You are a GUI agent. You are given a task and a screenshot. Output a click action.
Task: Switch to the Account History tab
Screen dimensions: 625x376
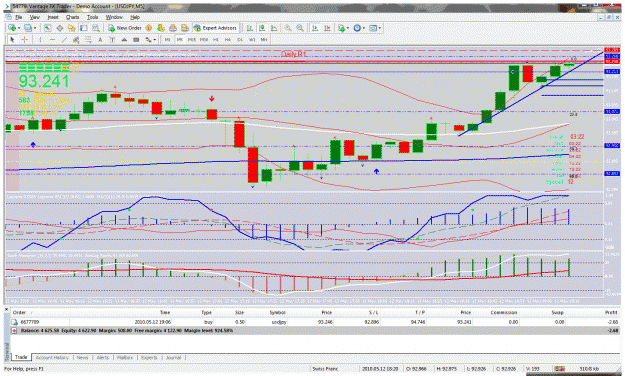(52, 358)
